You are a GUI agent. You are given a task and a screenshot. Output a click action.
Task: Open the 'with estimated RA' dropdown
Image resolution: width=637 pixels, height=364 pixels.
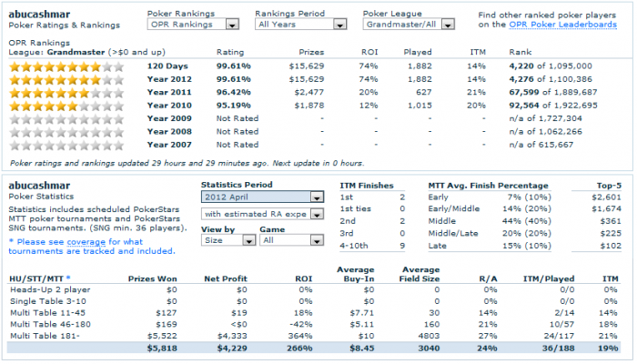pyautogui.click(x=262, y=214)
